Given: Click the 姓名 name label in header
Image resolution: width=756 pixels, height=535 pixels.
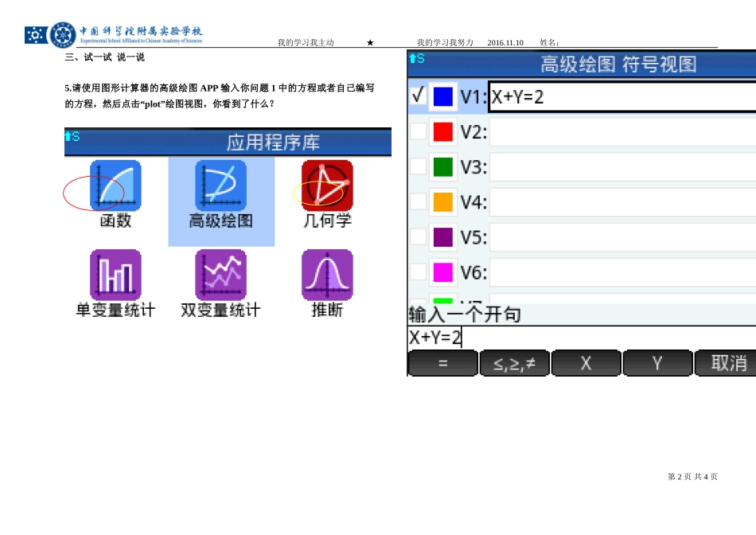Looking at the screenshot, I should (549, 42).
